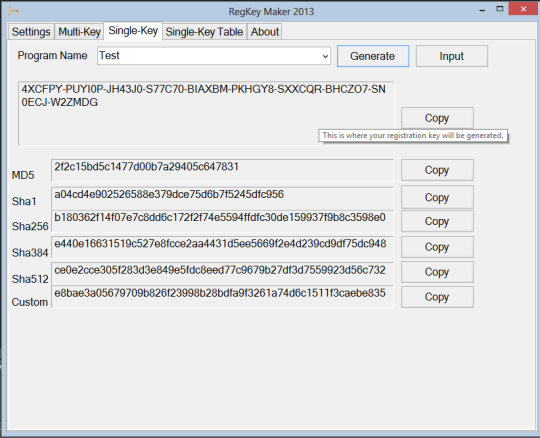Click the MD5 label
The image size is (540, 438).
click(23, 175)
